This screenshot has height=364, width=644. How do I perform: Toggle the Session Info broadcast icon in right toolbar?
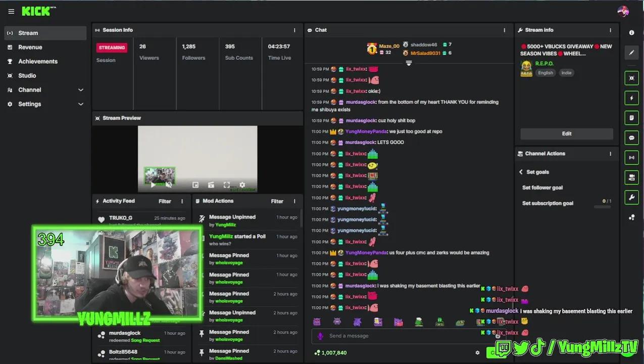[x=631, y=157]
